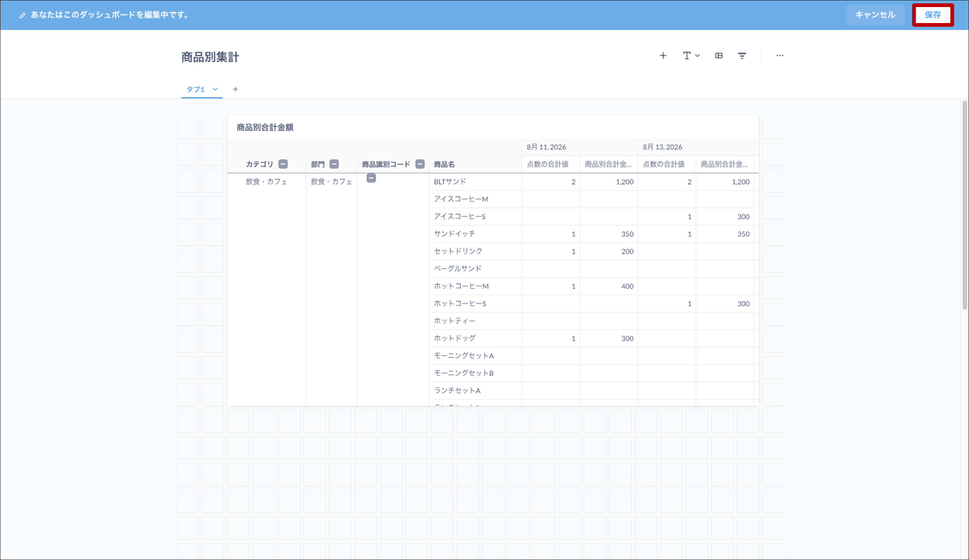Click the ベーグルサンド row label
969x560 pixels.
458,268
